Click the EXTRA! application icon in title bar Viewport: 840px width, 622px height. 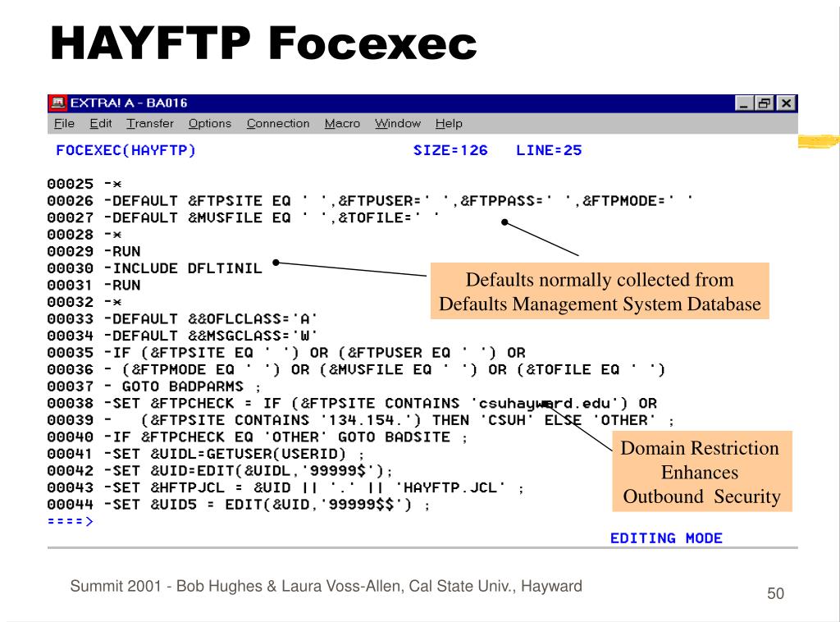pos(58,103)
